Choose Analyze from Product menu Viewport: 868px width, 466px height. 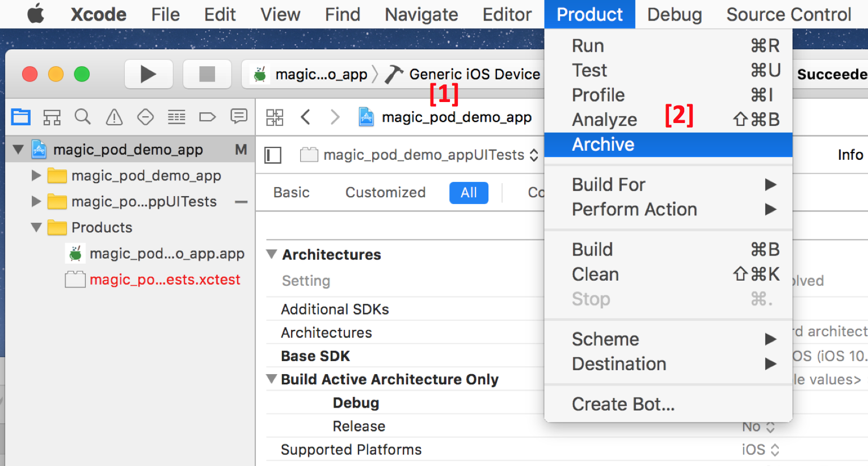(668, 120)
